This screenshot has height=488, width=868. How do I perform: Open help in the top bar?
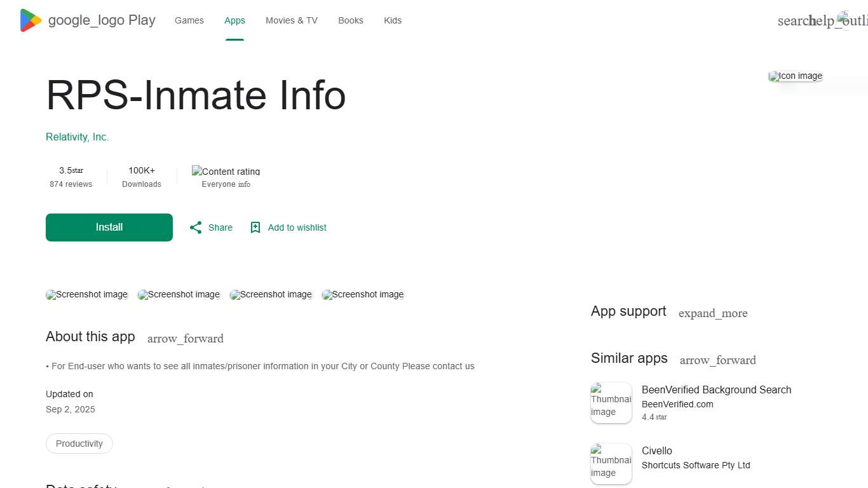tap(822, 21)
